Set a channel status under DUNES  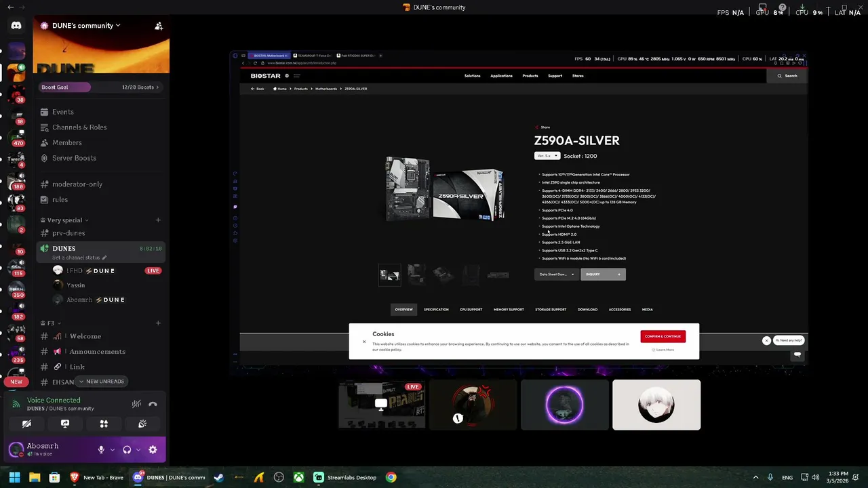[80, 258]
